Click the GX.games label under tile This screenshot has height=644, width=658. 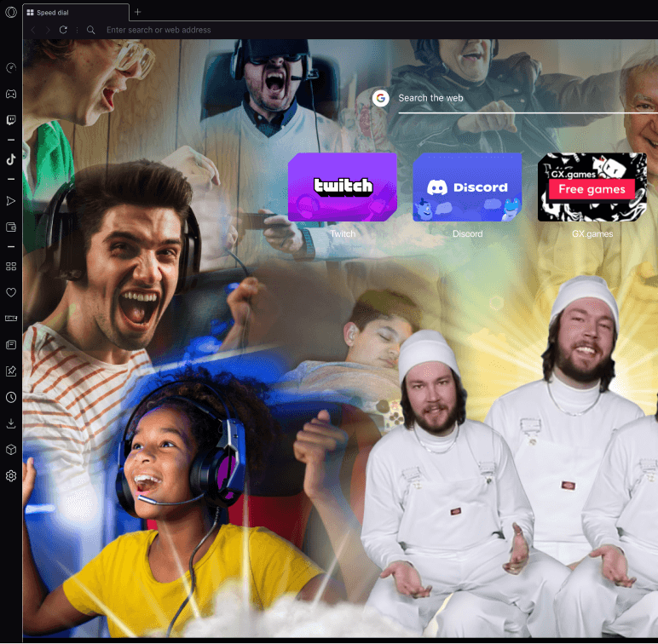[x=592, y=233]
